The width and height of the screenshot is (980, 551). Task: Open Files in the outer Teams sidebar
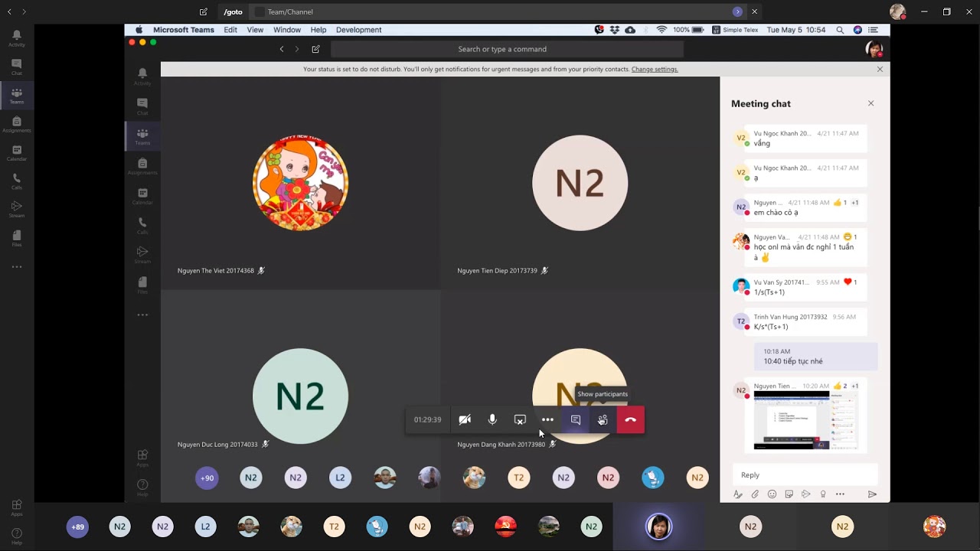17,238
